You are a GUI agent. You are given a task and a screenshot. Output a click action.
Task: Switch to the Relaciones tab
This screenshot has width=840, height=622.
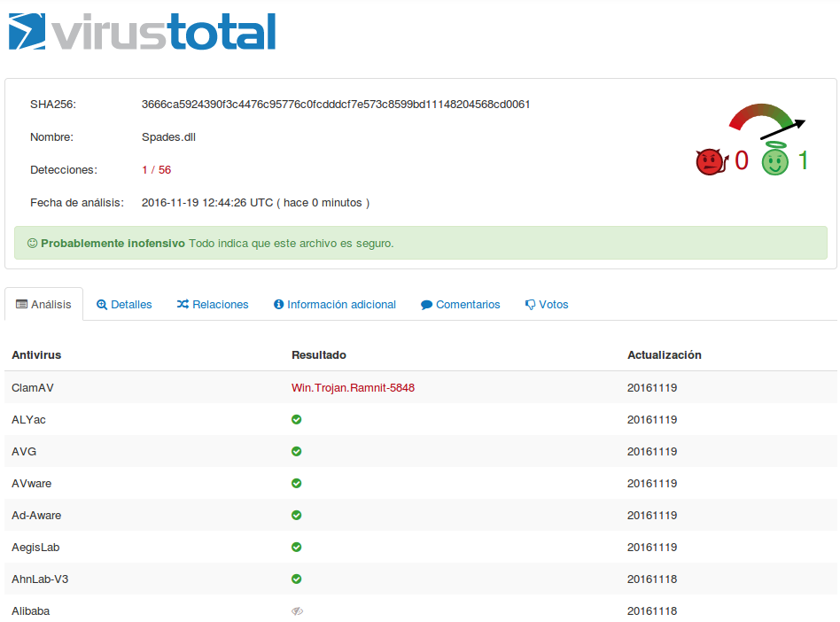[x=213, y=304]
